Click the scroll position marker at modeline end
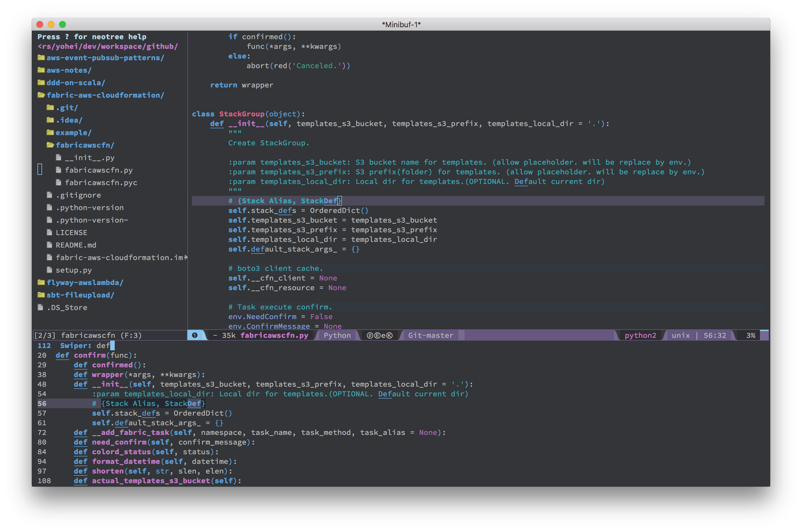Viewport: 802px width, 532px height. pyautogui.click(x=764, y=335)
